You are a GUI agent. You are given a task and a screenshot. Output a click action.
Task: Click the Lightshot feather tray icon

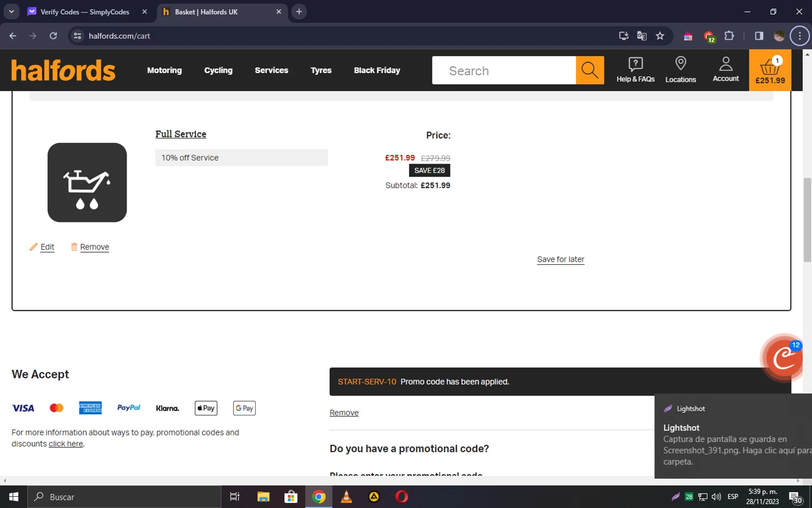(676, 497)
